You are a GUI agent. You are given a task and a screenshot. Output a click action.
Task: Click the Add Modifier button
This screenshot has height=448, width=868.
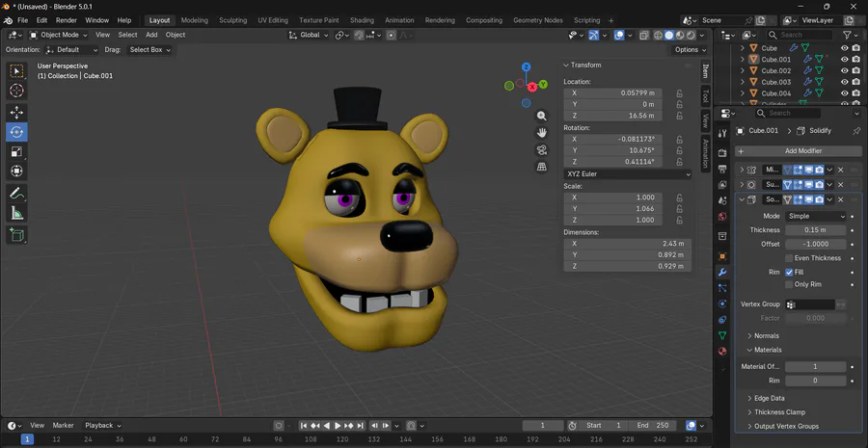798,151
